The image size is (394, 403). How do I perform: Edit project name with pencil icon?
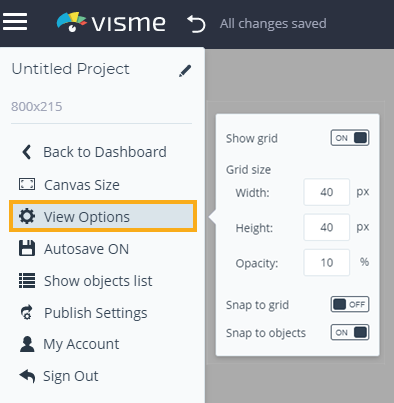(x=185, y=71)
